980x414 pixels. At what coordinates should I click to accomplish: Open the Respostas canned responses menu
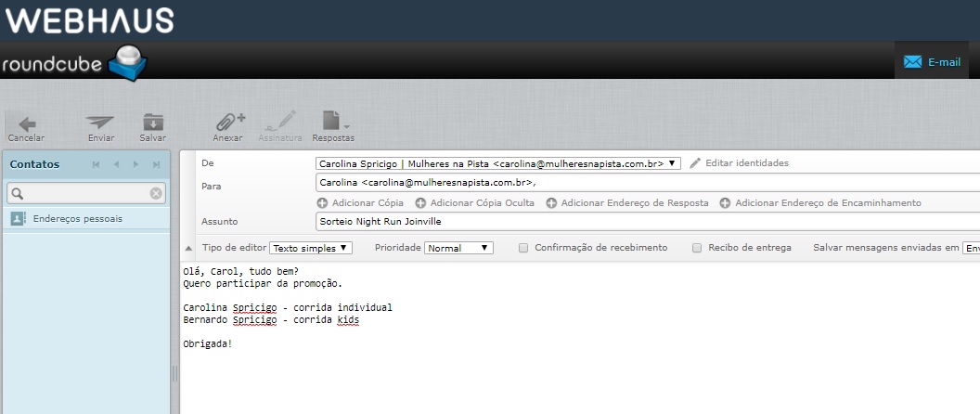[333, 124]
